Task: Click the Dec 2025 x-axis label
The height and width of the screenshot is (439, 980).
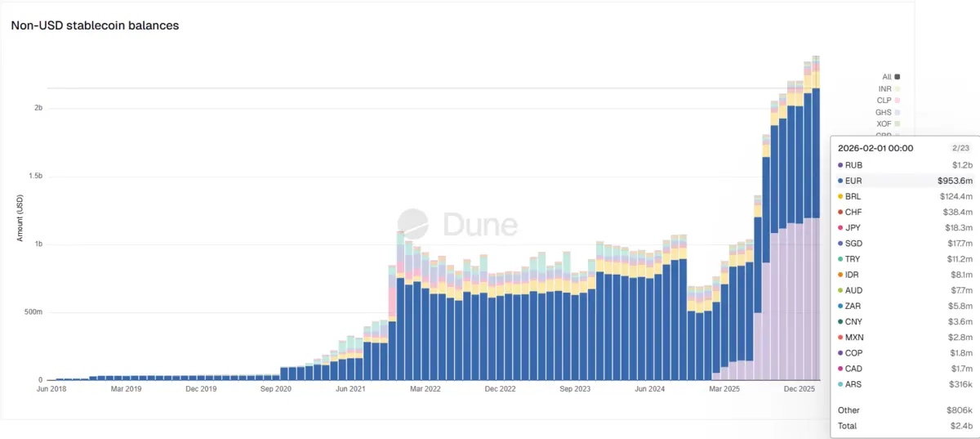Action: coord(800,389)
